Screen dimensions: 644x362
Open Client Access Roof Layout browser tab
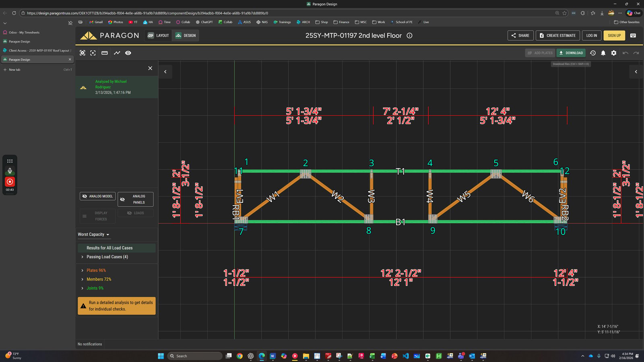37,51
